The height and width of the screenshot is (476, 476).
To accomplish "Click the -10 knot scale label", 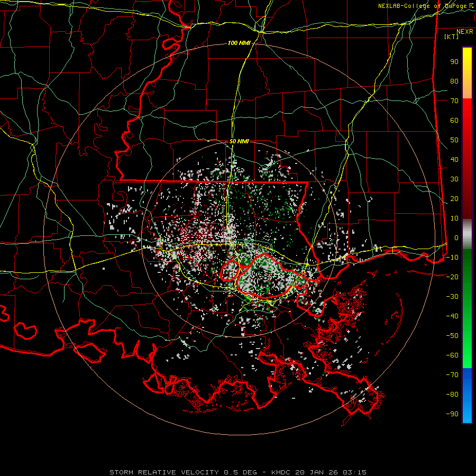I will tap(452, 258).
